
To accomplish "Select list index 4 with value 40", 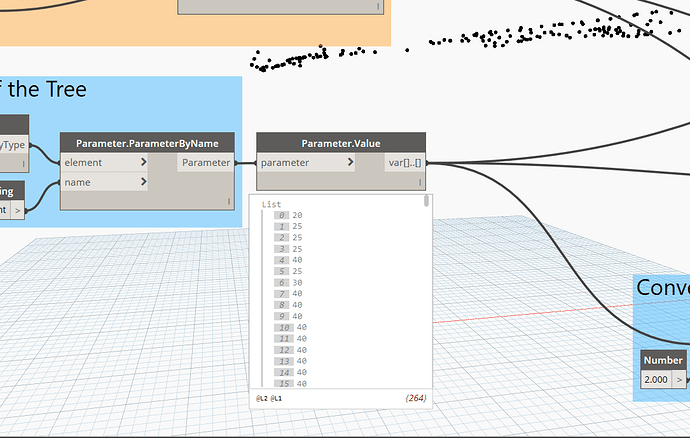I will pos(288,260).
